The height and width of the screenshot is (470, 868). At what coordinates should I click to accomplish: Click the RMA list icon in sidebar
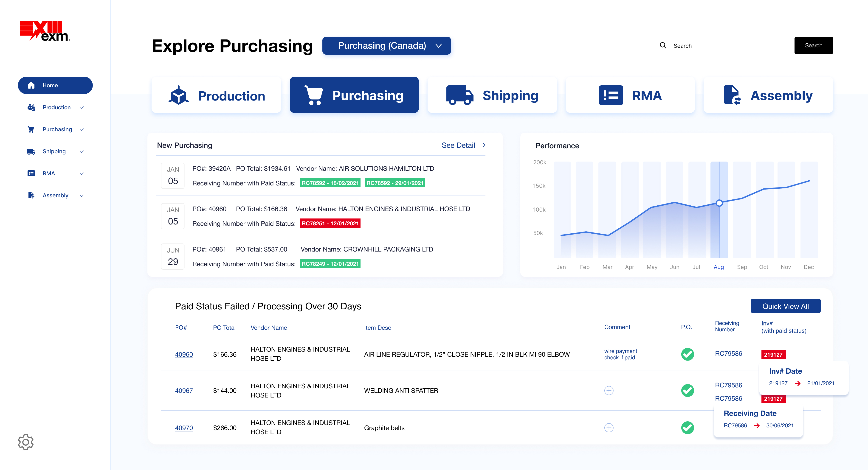click(x=31, y=173)
